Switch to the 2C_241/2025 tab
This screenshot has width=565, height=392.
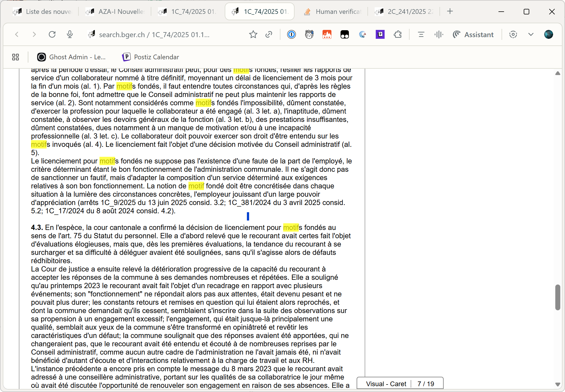click(405, 12)
